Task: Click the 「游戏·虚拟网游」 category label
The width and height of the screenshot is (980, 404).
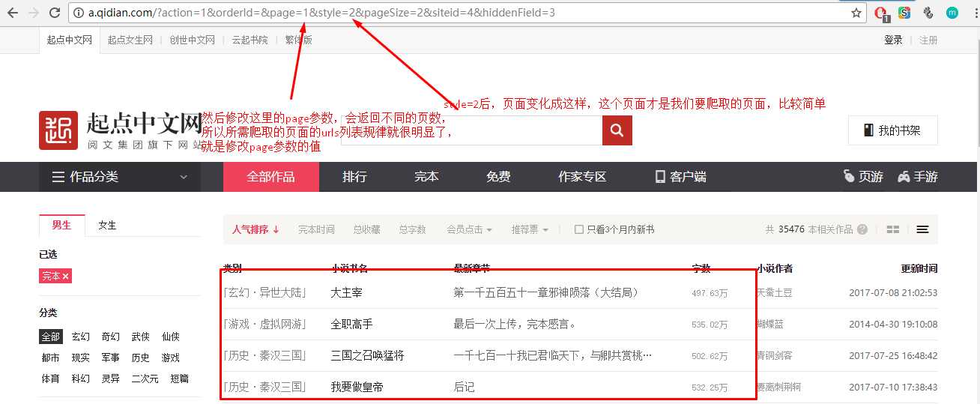Action: [x=265, y=324]
